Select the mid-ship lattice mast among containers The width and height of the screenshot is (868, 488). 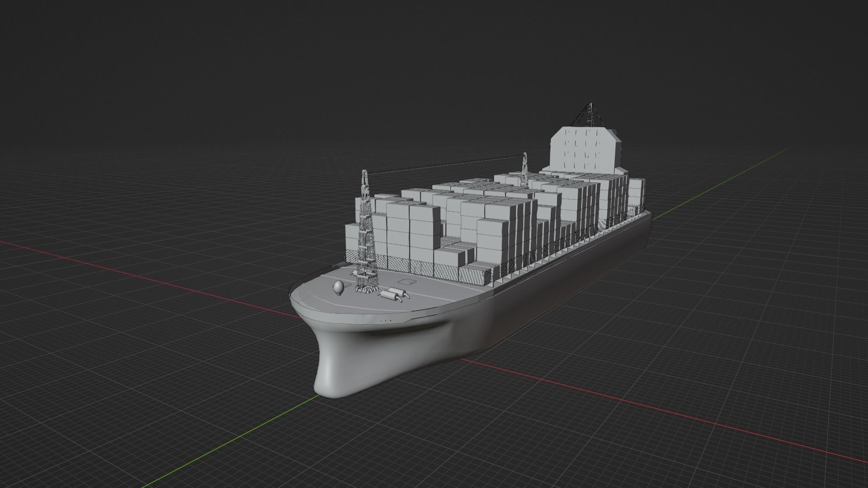[524, 169]
